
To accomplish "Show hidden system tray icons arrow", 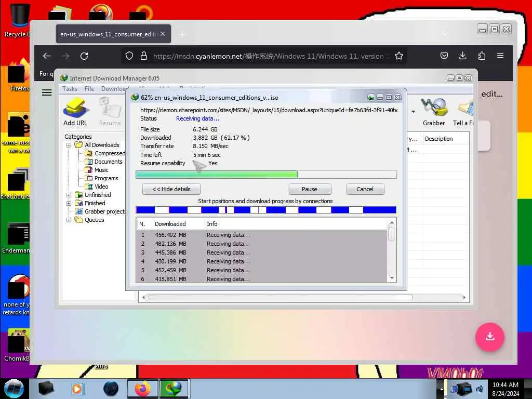I will point(442,389).
